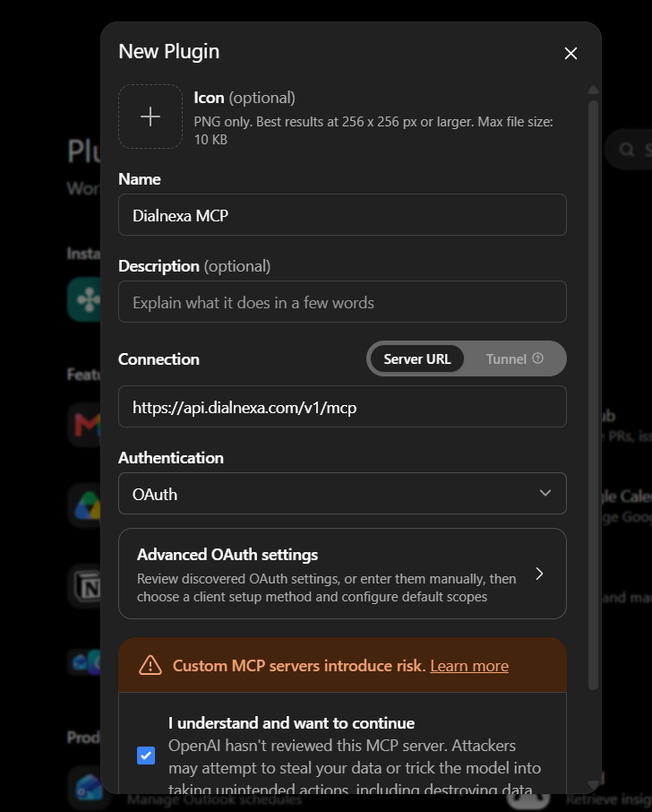Close the New Plugin dialog
The height and width of the screenshot is (812, 652).
(570, 54)
